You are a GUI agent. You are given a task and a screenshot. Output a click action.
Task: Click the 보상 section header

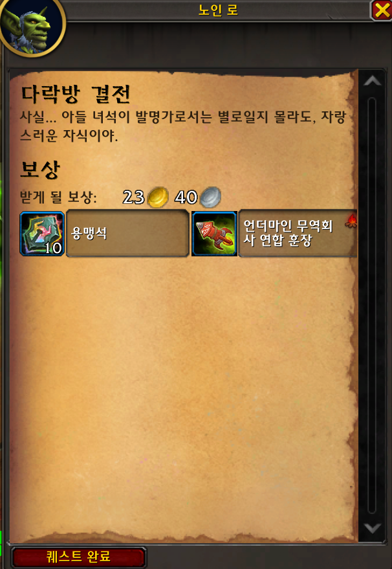pos(39,170)
